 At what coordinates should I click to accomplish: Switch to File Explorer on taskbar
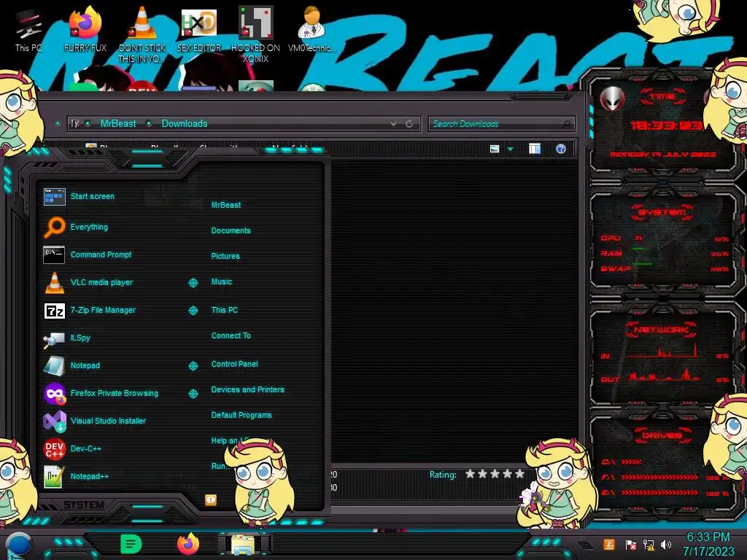(x=244, y=544)
